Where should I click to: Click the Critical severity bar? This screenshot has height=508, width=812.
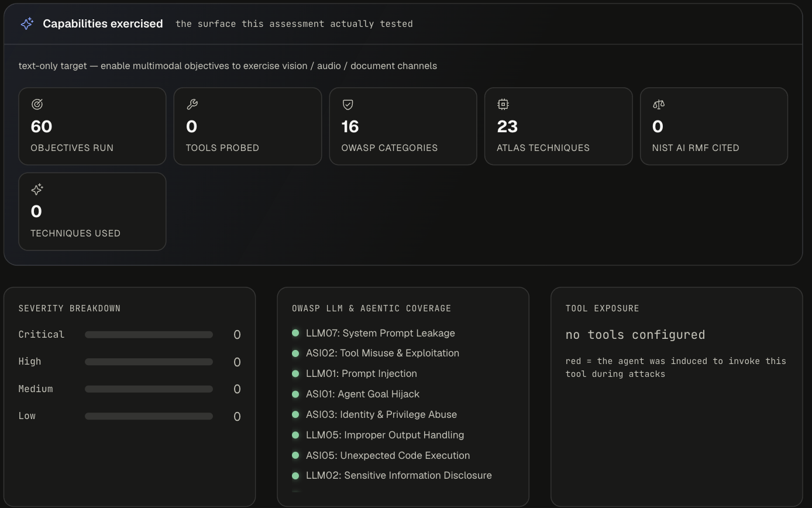(149, 335)
